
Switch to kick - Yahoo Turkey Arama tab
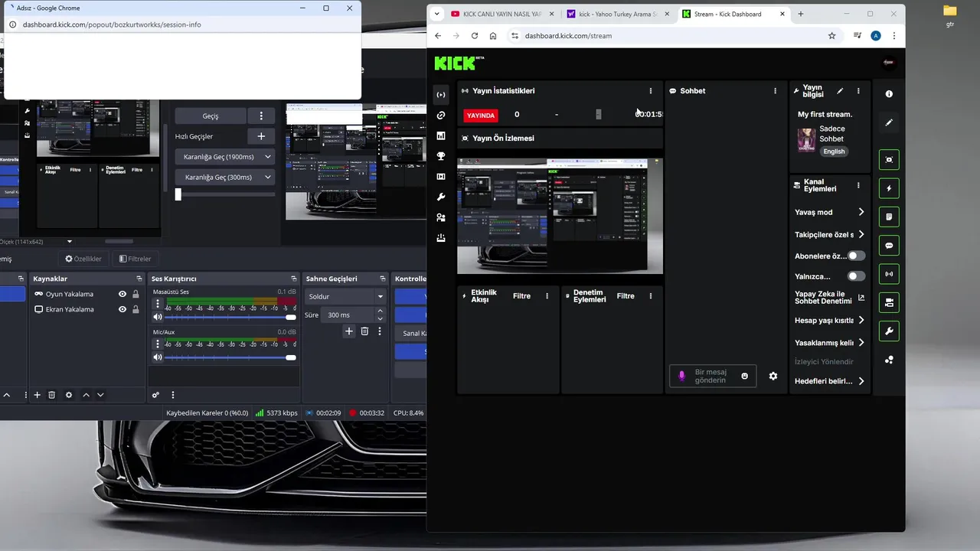coord(618,14)
